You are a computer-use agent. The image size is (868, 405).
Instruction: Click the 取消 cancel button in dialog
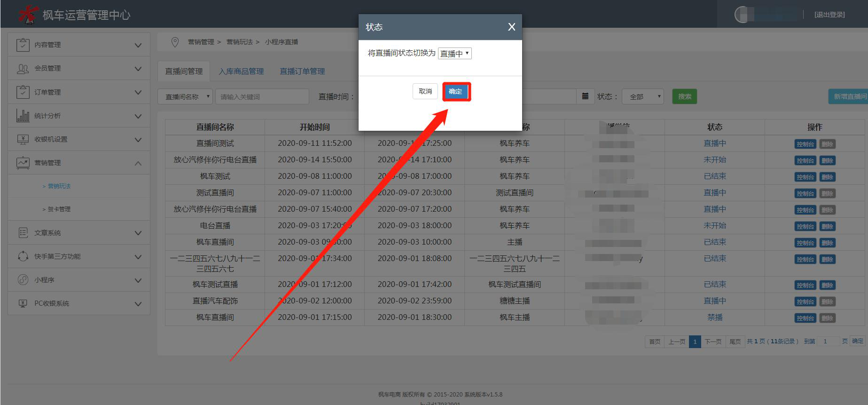pyautogui.click(x=425, y=91)
